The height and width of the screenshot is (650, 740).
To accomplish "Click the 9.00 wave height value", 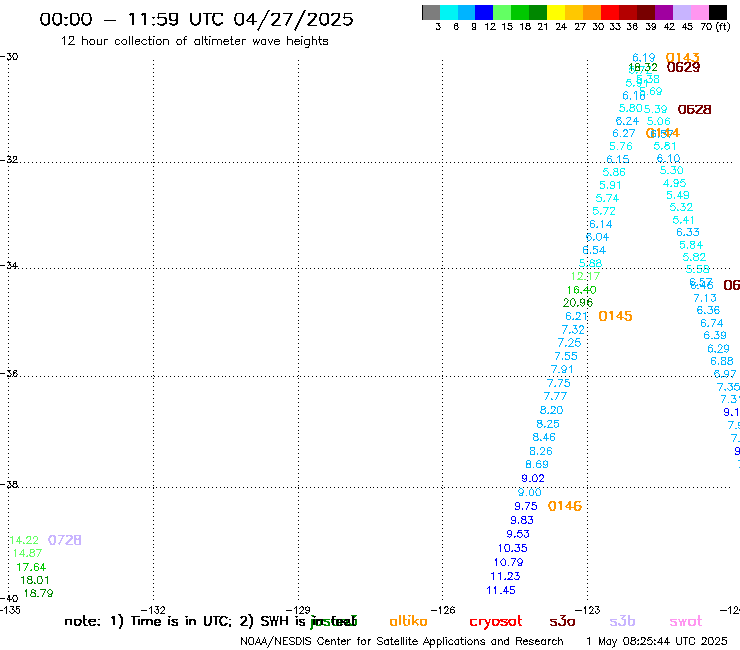I will [530, 493].
